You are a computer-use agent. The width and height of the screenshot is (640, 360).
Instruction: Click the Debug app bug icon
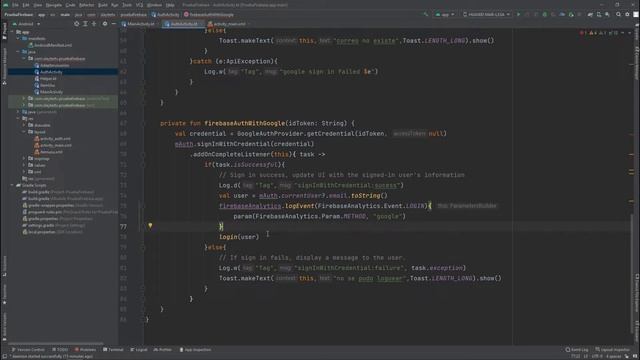544,14
